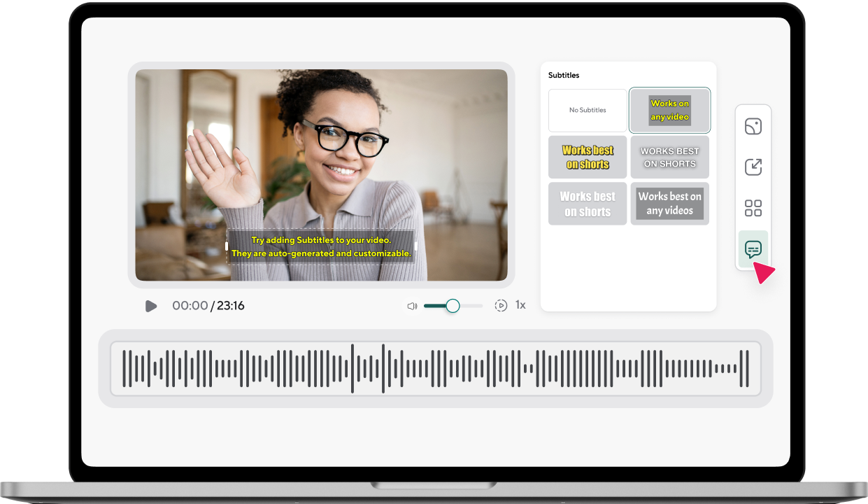This screenshot has width=868, height=504.
Task: Select the subtitle text box on video
Action: tap(321, 246)
